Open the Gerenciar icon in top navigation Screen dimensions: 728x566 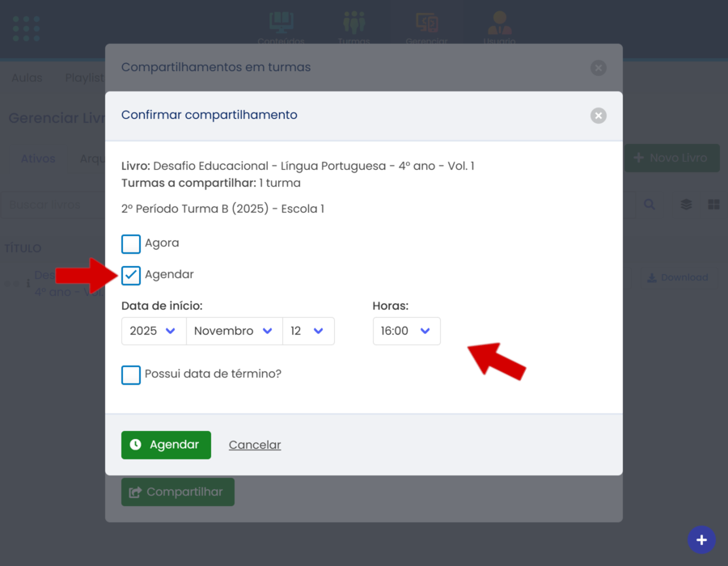pos(426,24)
